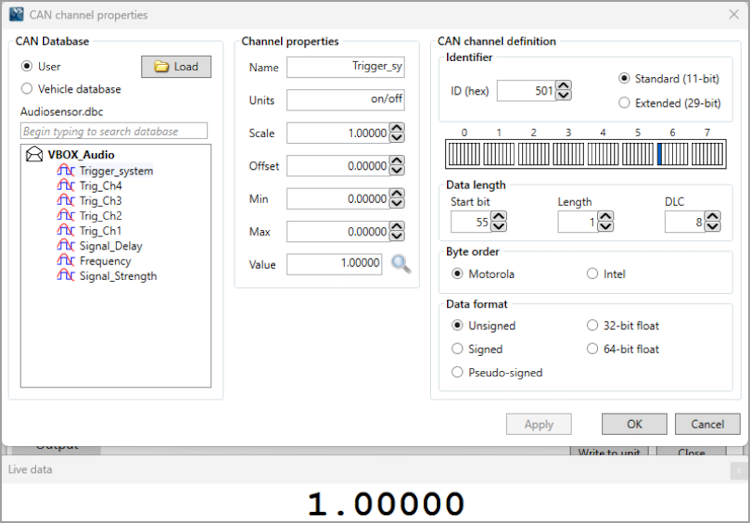Click the app icon in title bar

(17, 14)
